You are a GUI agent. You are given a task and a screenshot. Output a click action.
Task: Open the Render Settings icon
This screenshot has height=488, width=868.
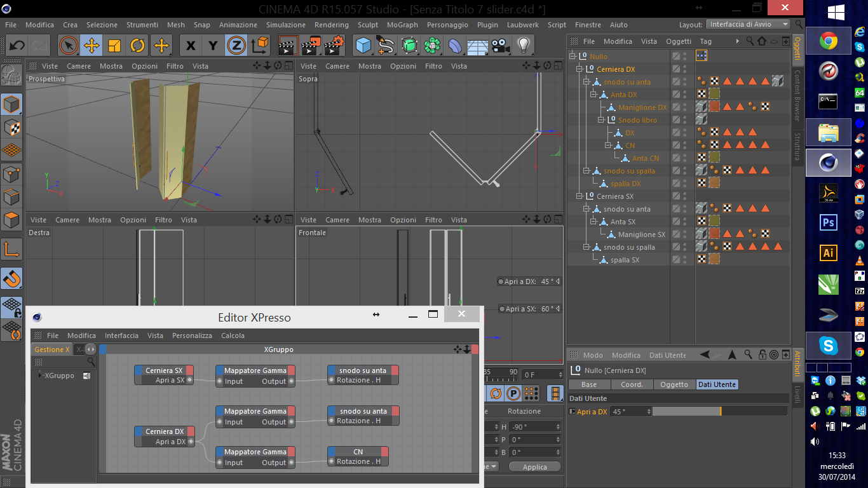(x=334, y=45)
